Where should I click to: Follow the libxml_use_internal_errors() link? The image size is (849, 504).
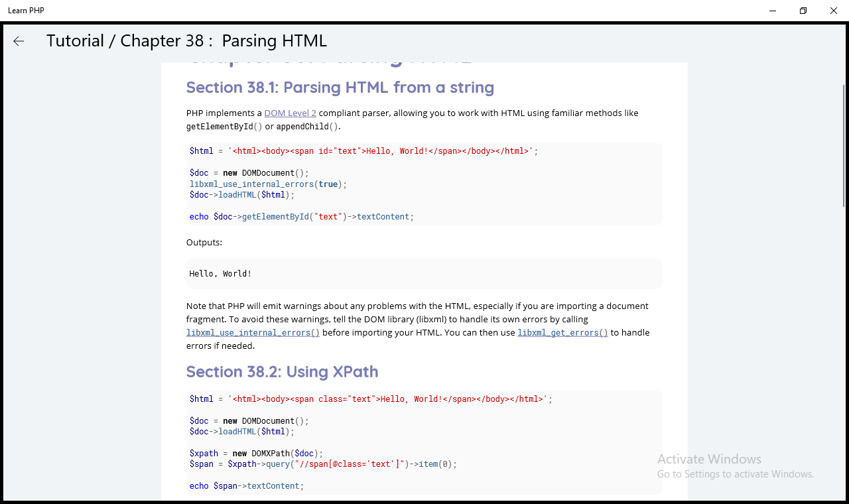253,333
